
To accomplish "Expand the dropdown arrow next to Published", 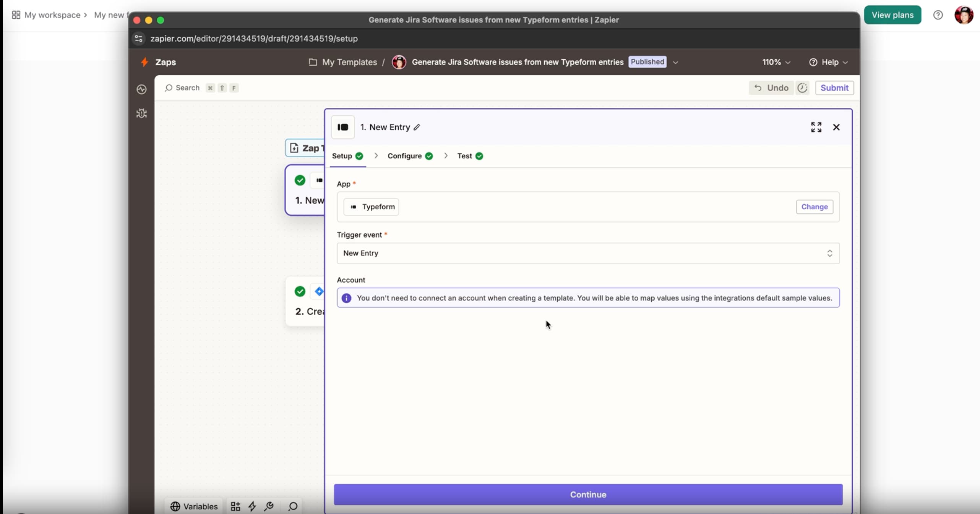I will coord(675,62).
